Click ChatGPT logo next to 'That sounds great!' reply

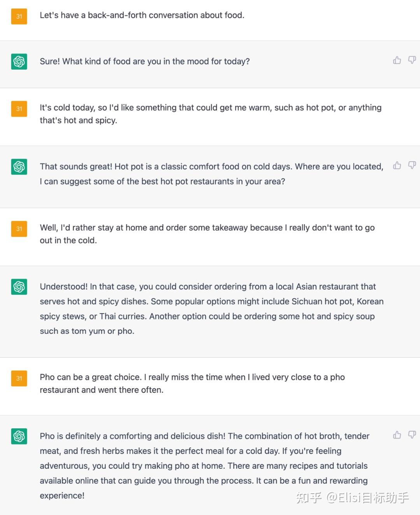(19, 167)
